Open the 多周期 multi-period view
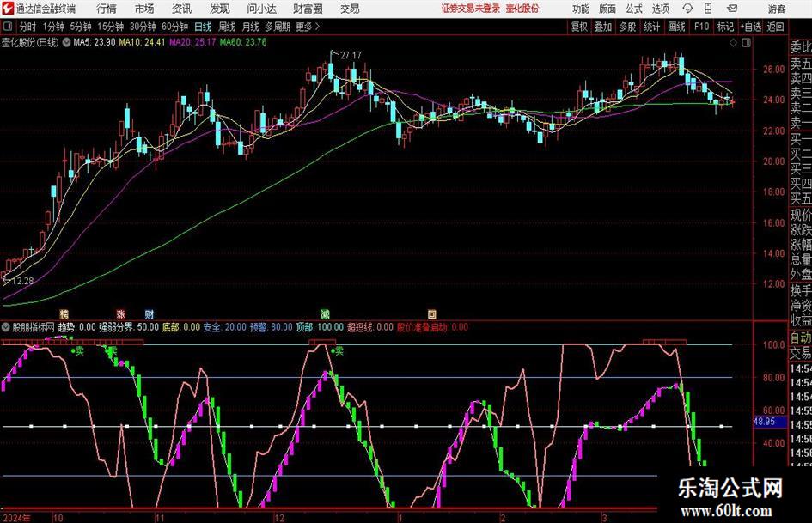The height and width of the screenshot is (523, 812). coord(278,27)
